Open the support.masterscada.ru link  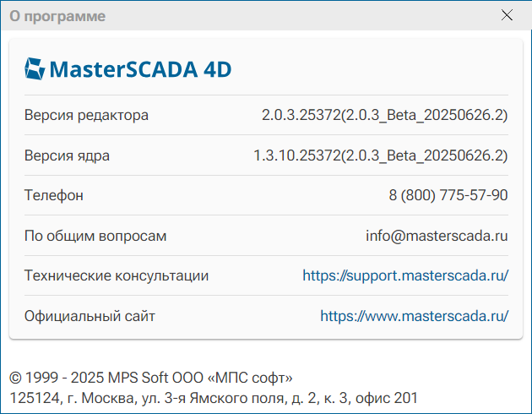point(405,275)
